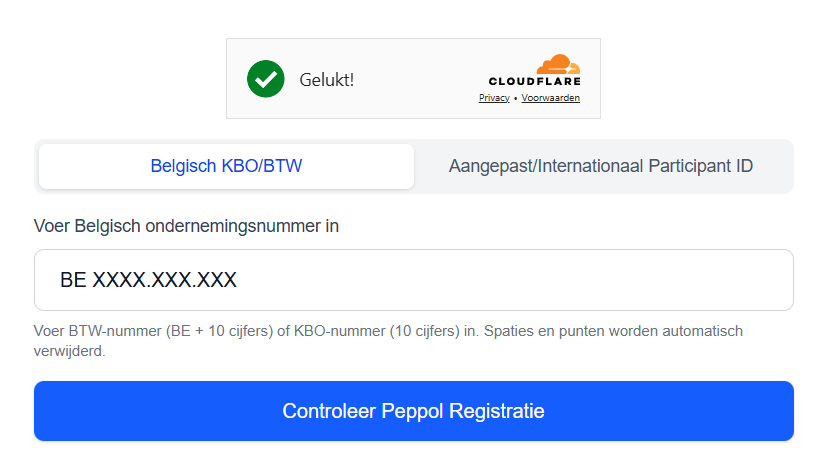The image size is (822, 474).
Task: Click the "Voer Belgisch ondernemingsnummer in" label
Action: click(186, 226)
